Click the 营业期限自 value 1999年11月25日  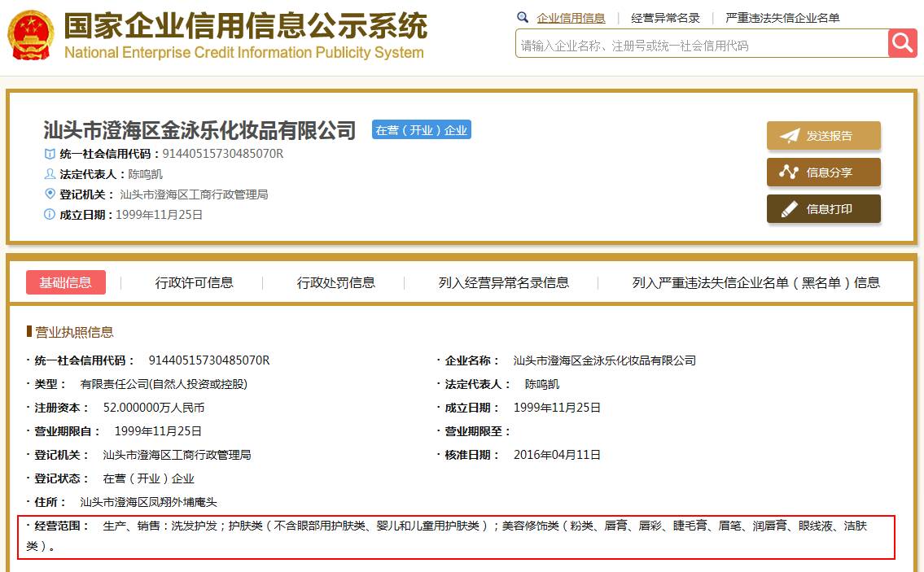[x=158, y=431]
